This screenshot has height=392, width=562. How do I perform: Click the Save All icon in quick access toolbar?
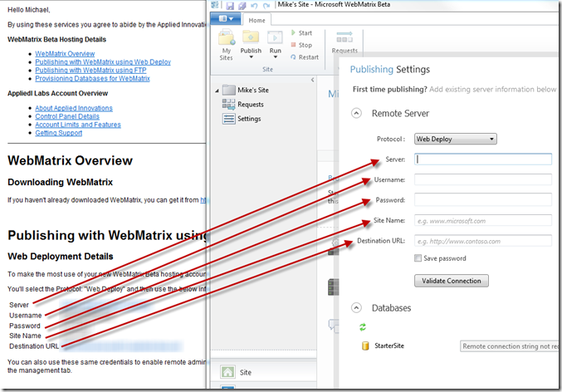tap(242, 5)
